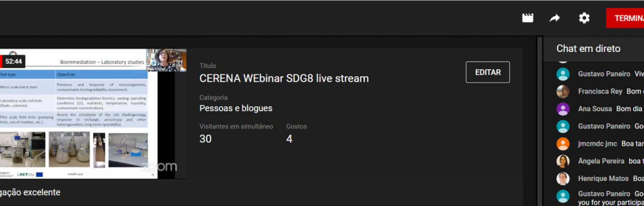The image size is (644, 206).
Task: Select jmcmdc jmc's orange avatar icon
Action: [563, 144]
